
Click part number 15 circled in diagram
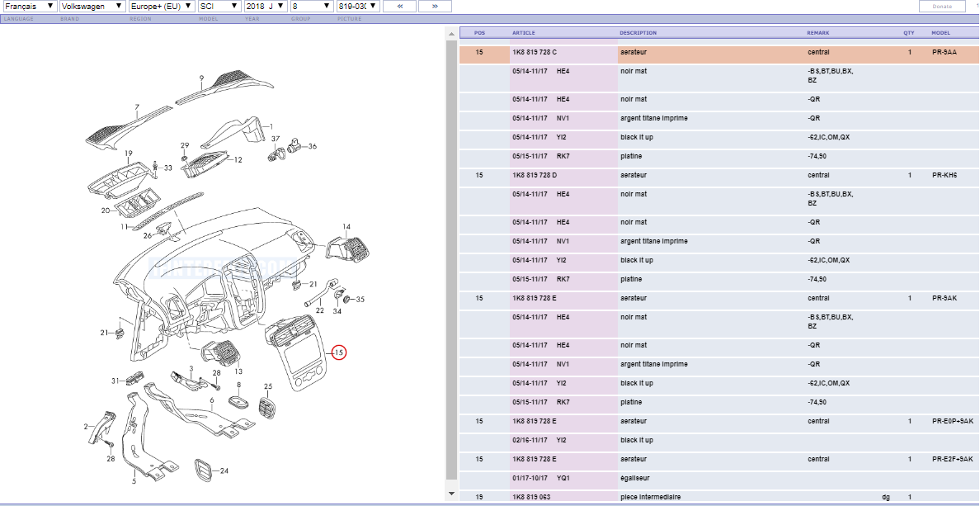tap(338, 352)
